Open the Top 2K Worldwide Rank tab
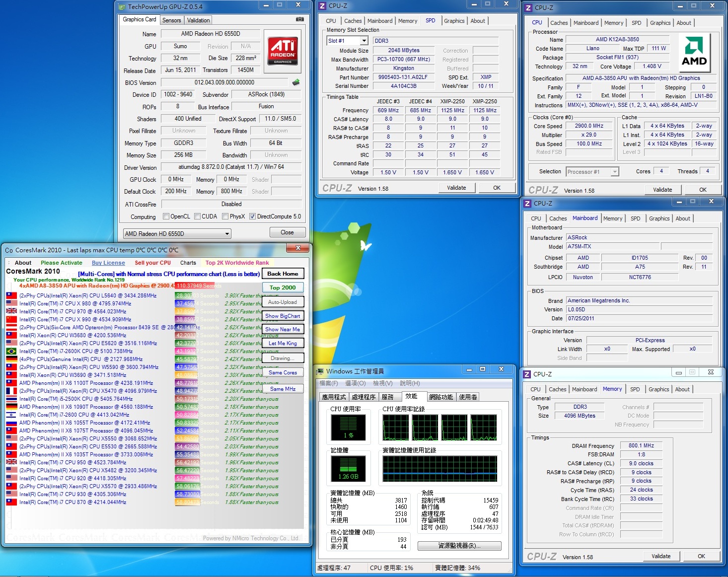This screenshot has height=577, width=728. pos(237,263)
